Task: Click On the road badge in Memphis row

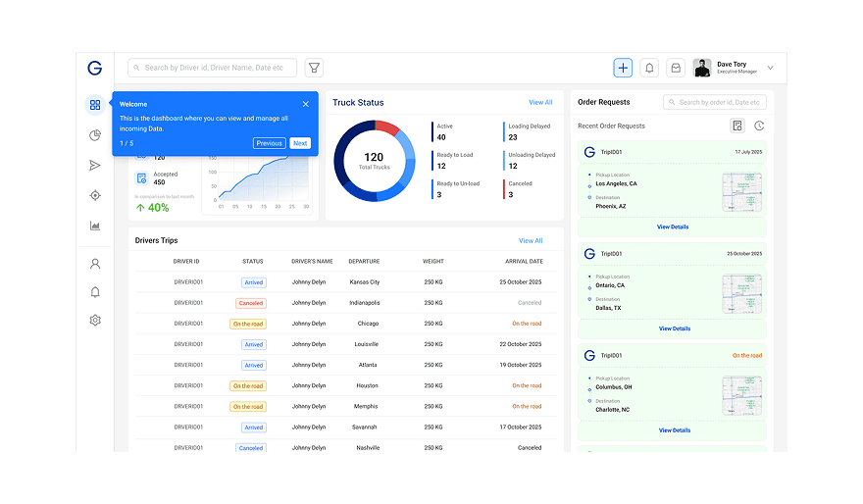Action: pyautogui.click(x=248, y=407)
